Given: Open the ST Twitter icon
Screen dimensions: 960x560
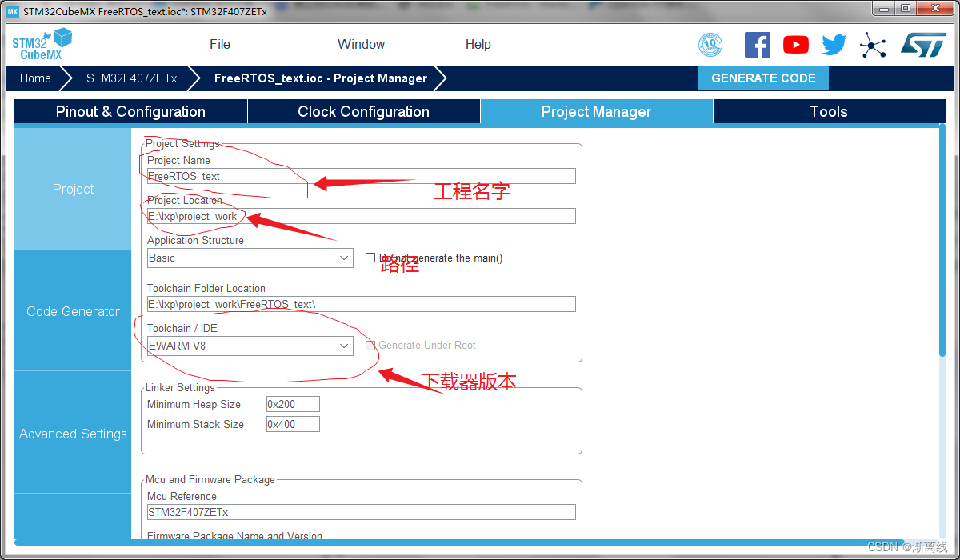Looking at the screenshot, I should 834,45.
